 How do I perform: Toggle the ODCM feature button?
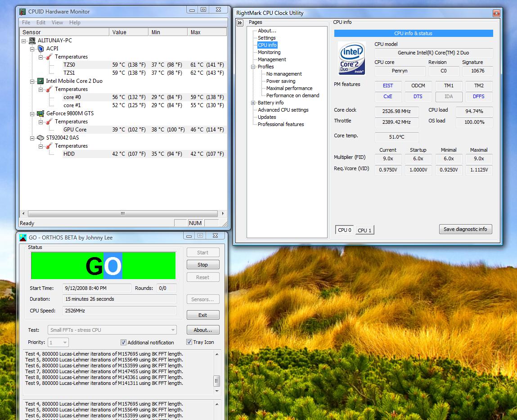tap(418, 86)
